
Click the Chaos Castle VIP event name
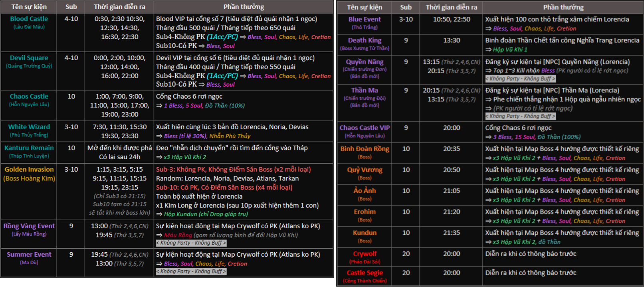pyautogui.click(x=365, y=128)
